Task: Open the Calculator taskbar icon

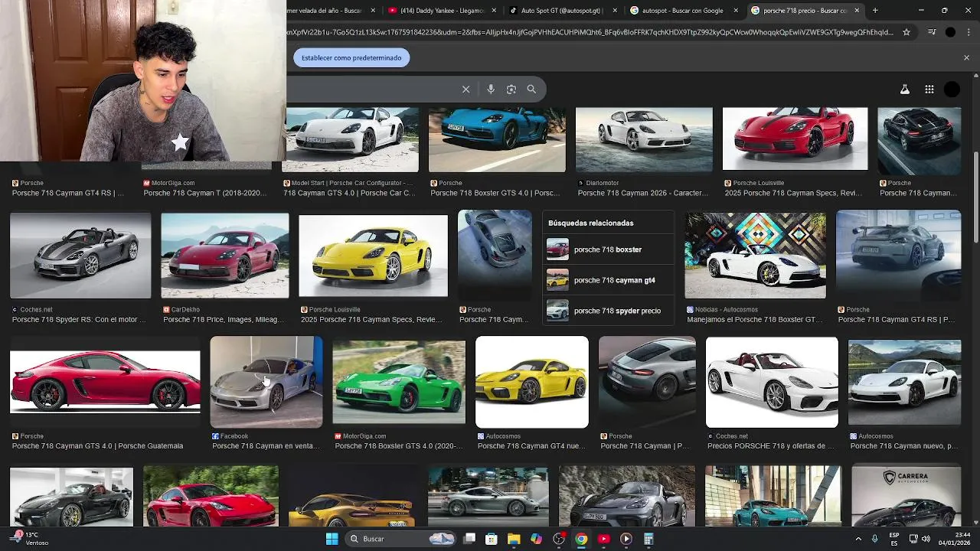Action: click(648, 539)
